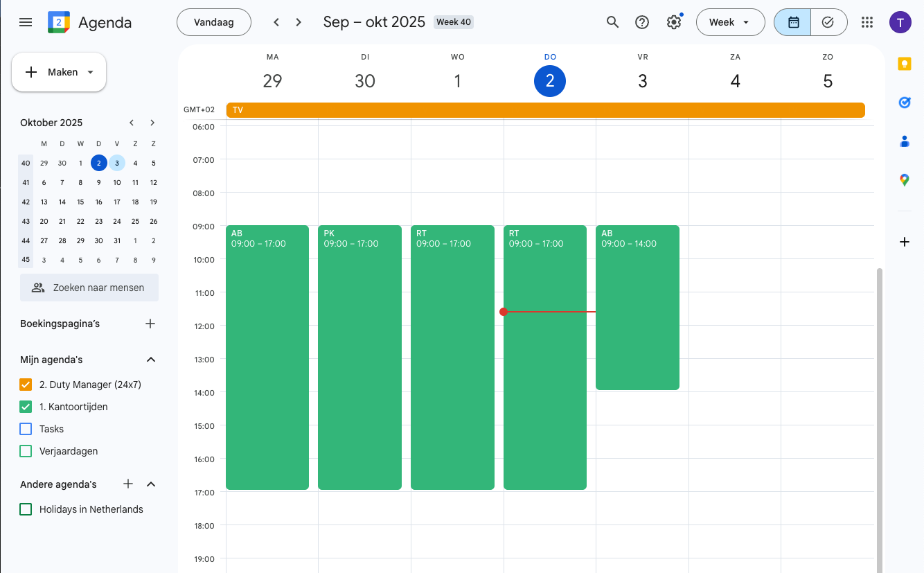Open the Week view dropdown
Viewport: 924px width, 573px height.
729,22
